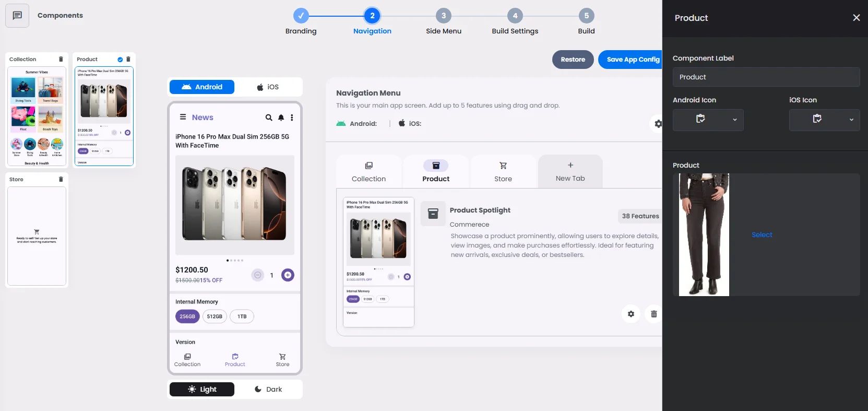
Task: Open three-dot menu in phone preview
Action: click(x=292, y=118)
